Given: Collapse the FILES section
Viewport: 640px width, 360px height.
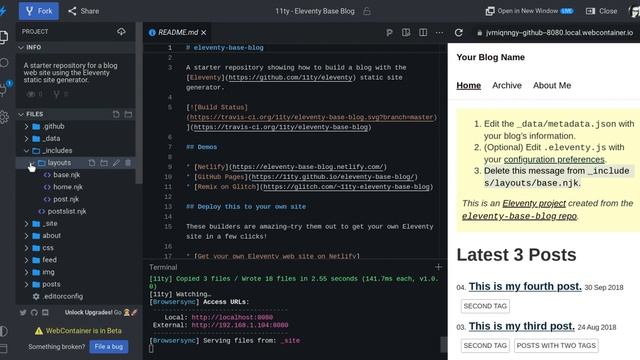Looking at the screenshot, I should 31,114.
